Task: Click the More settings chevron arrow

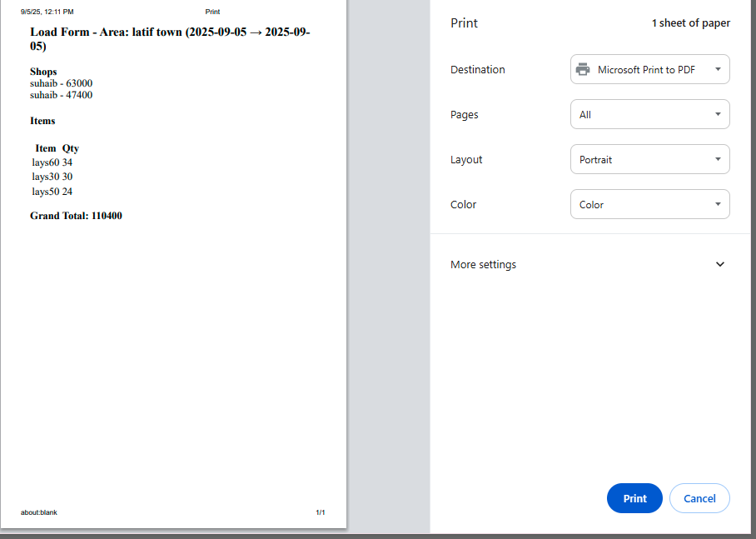Action: coord(719,265)
